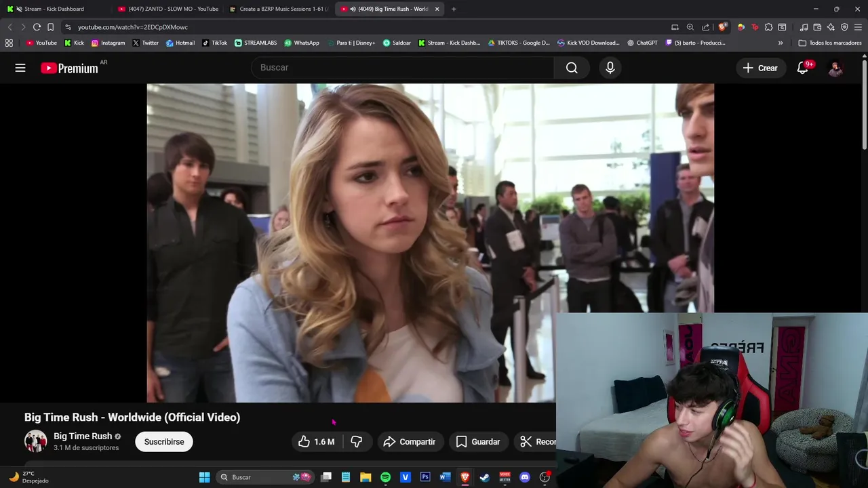The width and height of the screenshot is (868, 488).
Task: Open the Todos los marcadores folder
Action: (830, 43)
